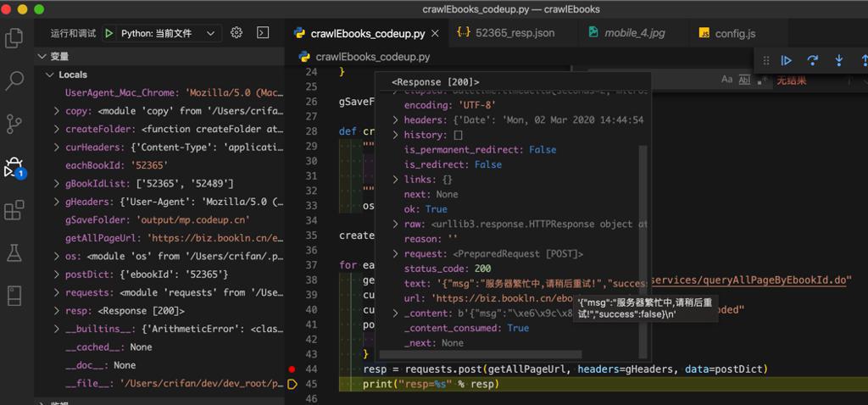Select the gSaveFolder variable row

tap(159, 219)
